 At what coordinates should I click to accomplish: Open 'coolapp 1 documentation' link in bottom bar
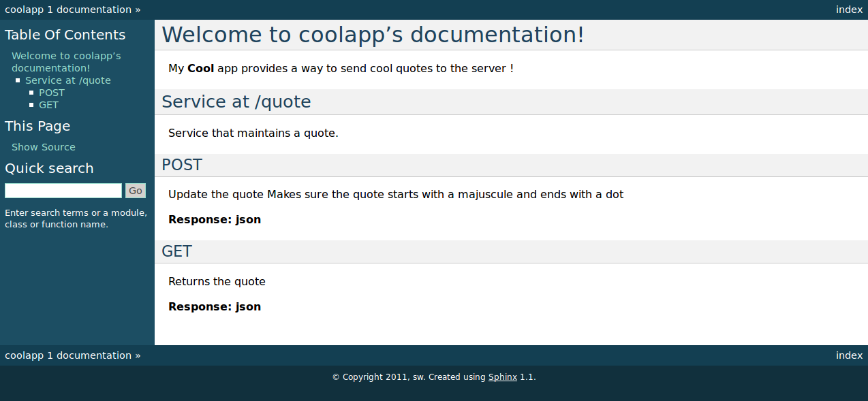(x=68, y=355)
